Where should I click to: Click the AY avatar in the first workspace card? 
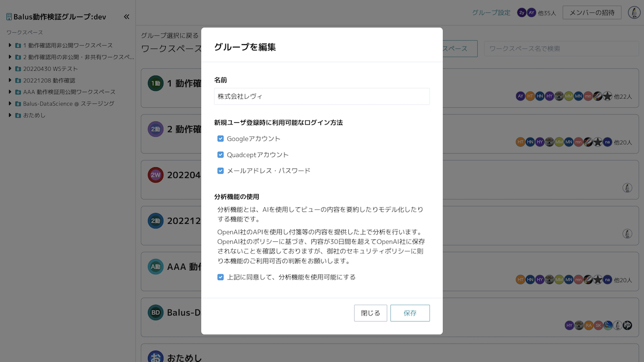click(x=520, y=96)
